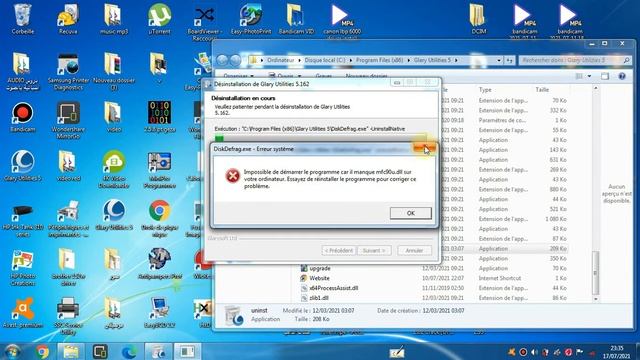Click Ordinateur in the address breadcrumb

click(x=280, y=60)
